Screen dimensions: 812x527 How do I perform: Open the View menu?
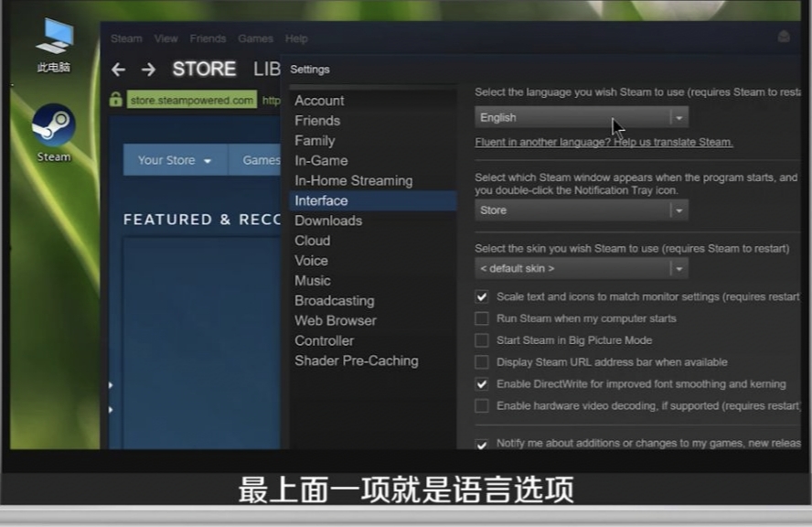click(x=166, y=38)
